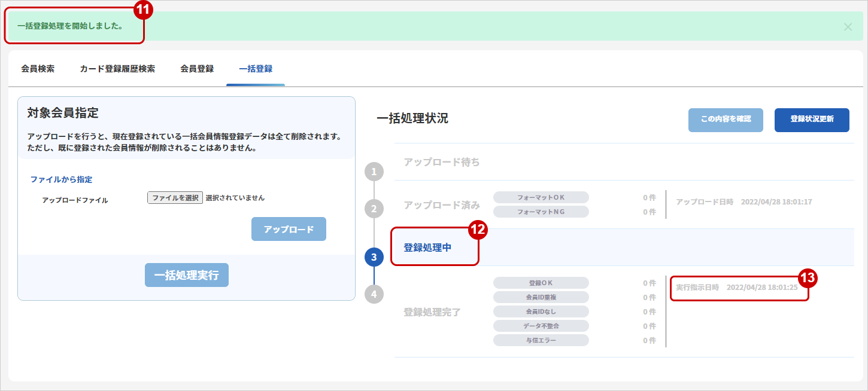This screenshot has height=391, width=868.
Task: Click the 0 件 count beside 与信エラー
Action: 650,340
